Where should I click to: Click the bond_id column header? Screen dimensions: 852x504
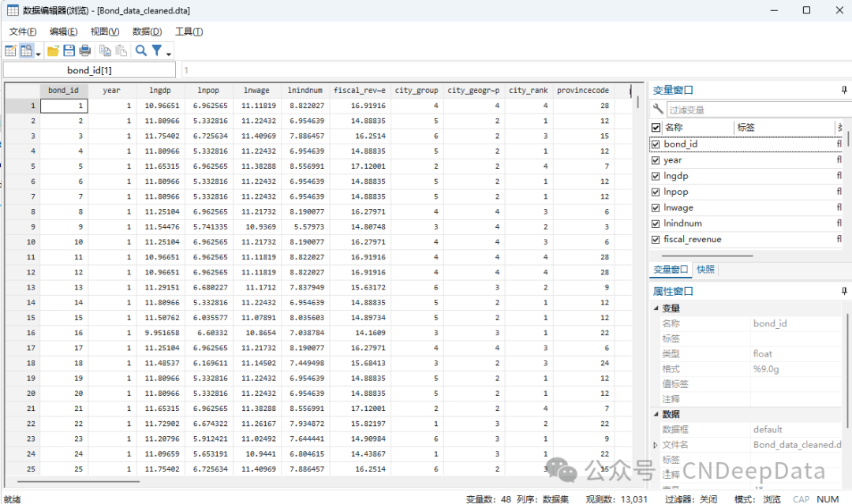64,90
